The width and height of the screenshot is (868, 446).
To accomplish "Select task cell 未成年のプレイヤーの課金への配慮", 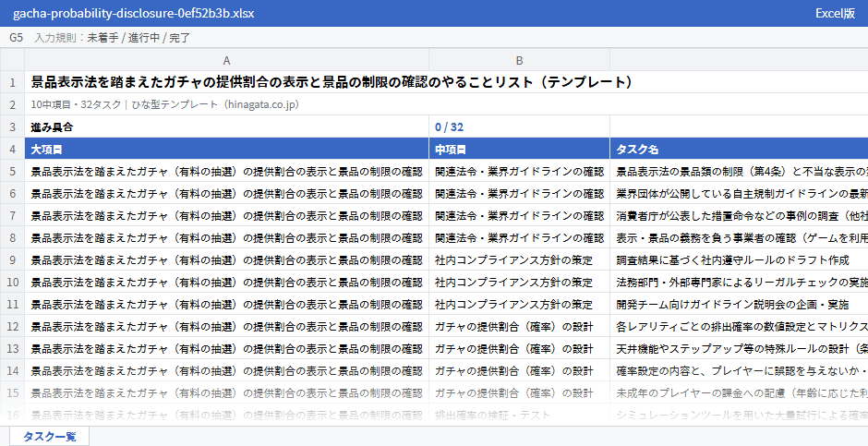I will tap(739, 392).
